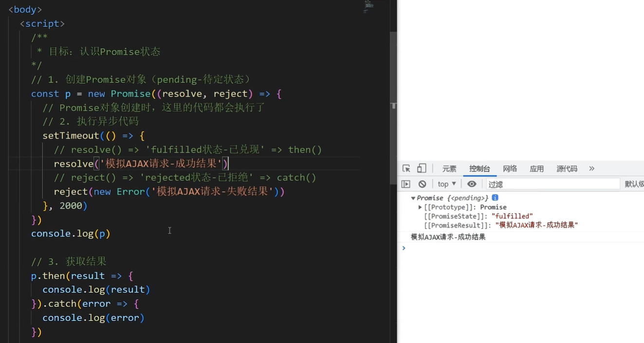Show more DevTools tabs via double chevron
644x343 pixels.
592,168
